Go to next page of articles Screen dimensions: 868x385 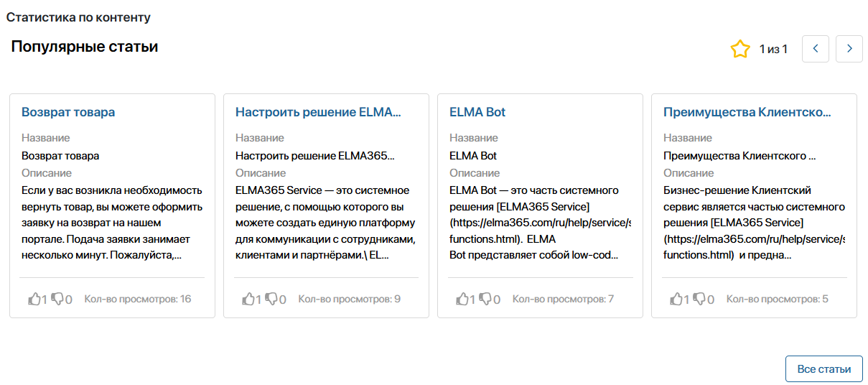pyautogui.click(x=849, y=49)
